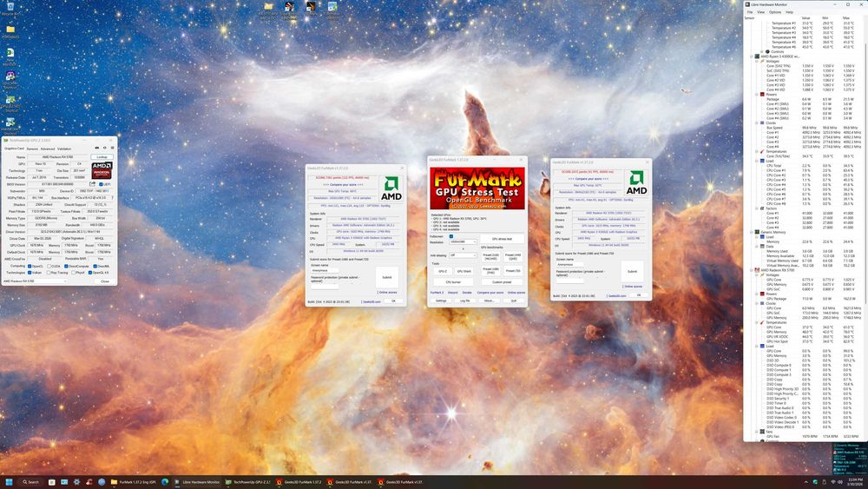868x489 pixels.
Task: Switch to the Validation tab in GPU-Z
Action: 64,149
